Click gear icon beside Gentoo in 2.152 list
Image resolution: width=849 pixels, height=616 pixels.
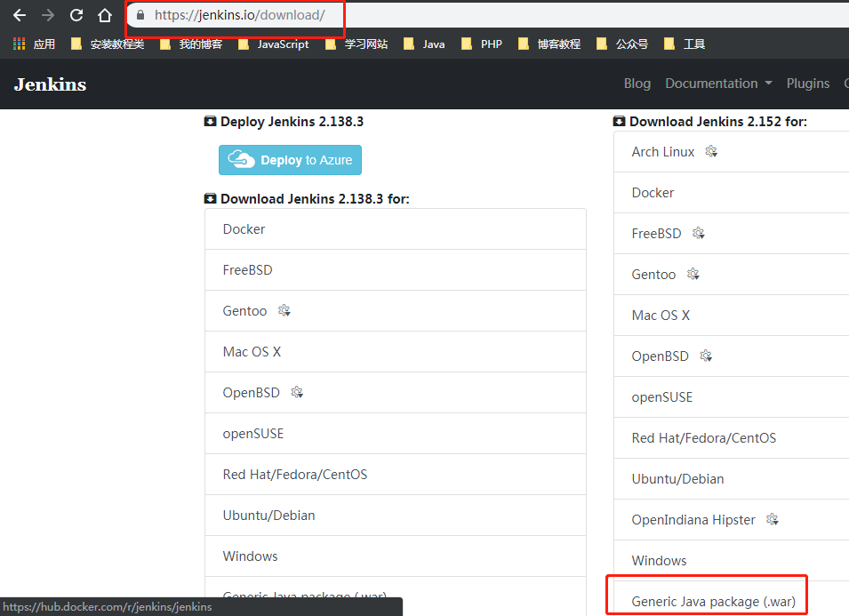click(693, 274)
